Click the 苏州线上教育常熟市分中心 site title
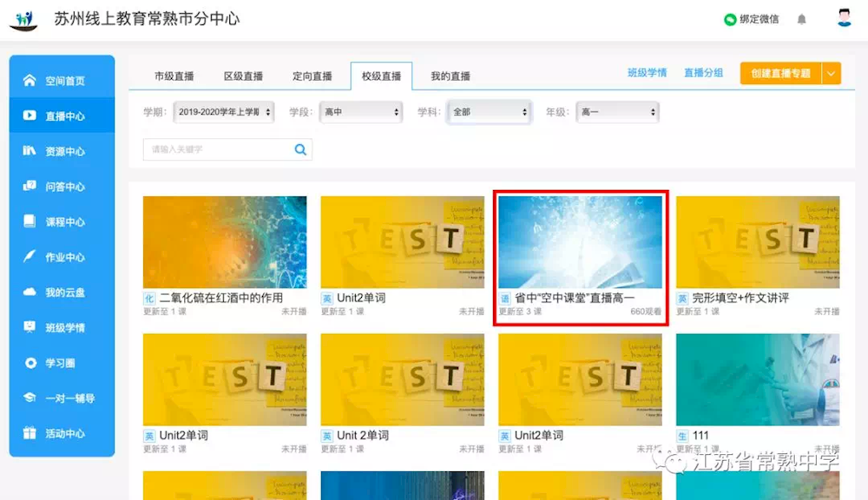The width and height of the screenshot is (868, 500). click(147, 19)
